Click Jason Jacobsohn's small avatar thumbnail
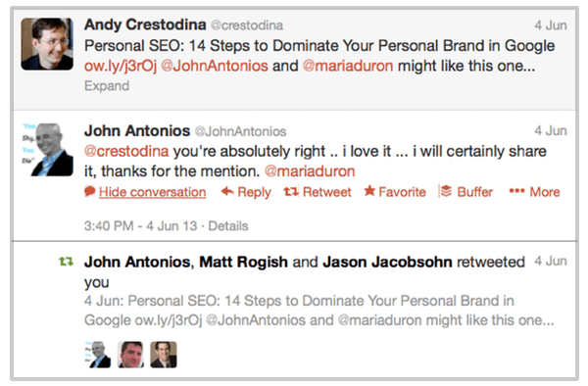This screenshot has width=588, height=386. (x=164, y=354)
